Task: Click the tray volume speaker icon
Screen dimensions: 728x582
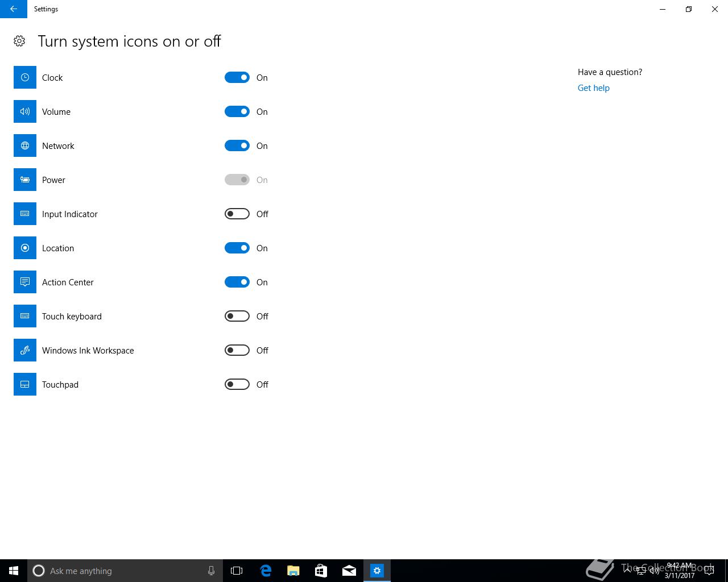Action: [655, 571]
